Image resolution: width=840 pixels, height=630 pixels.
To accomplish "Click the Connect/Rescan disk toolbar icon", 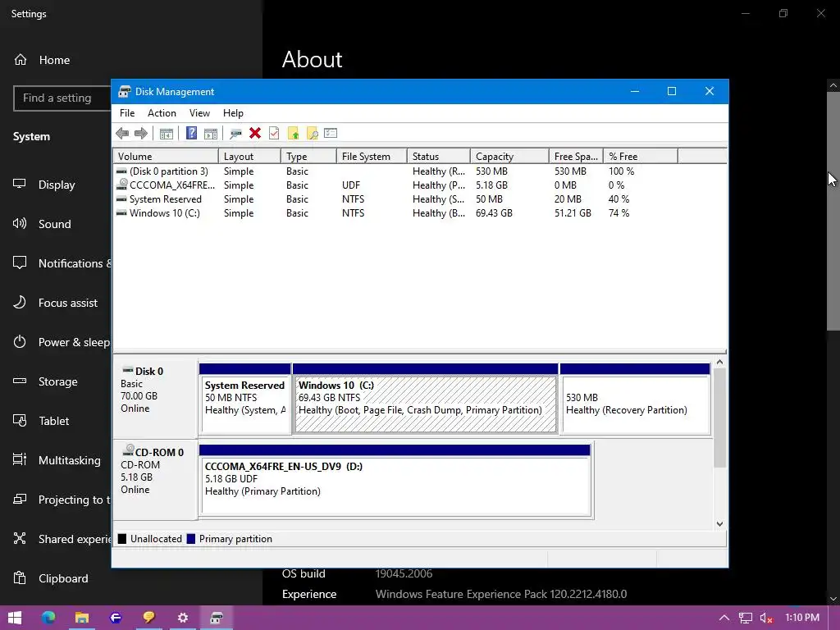I will pyautogui.click(x=235, y=134).
